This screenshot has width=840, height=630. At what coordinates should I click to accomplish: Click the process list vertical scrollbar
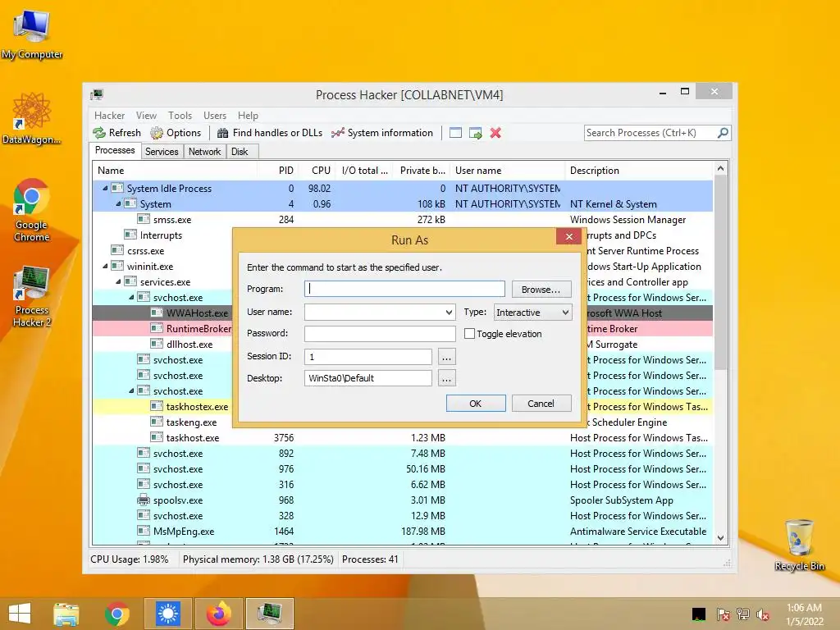point(720,272)
